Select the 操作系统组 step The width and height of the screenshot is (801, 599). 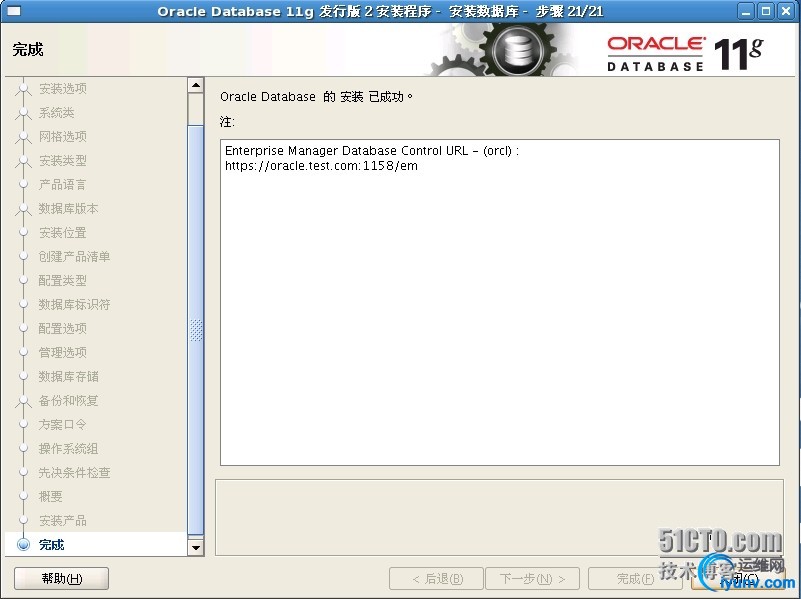click(68, 448)
